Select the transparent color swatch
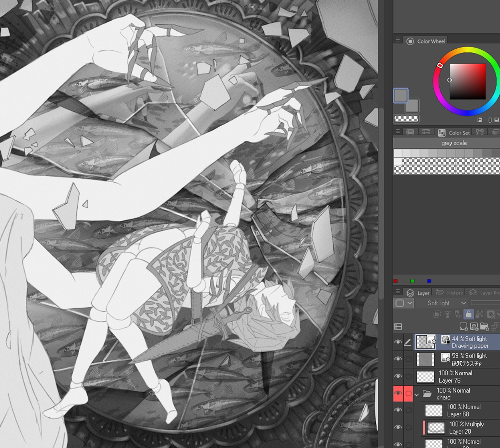Viewport: 500px width, 448px height. click(406, 119)
